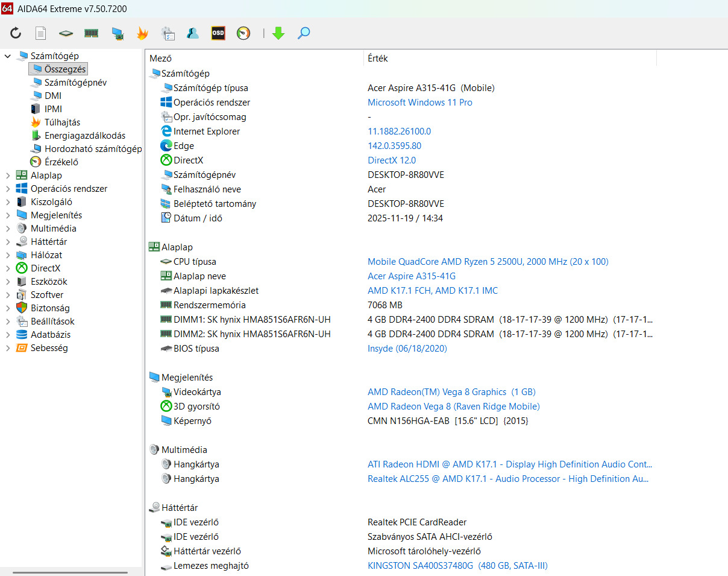Select DMI in the sidebar tree

point(52,96)
